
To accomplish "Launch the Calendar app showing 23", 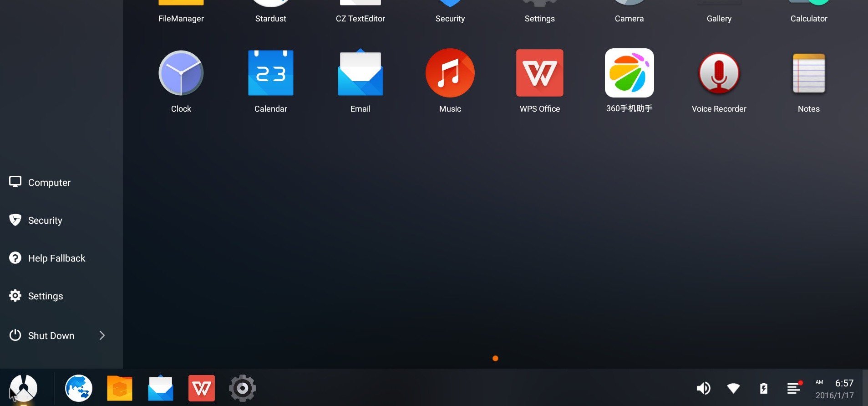I will point(270,73).
